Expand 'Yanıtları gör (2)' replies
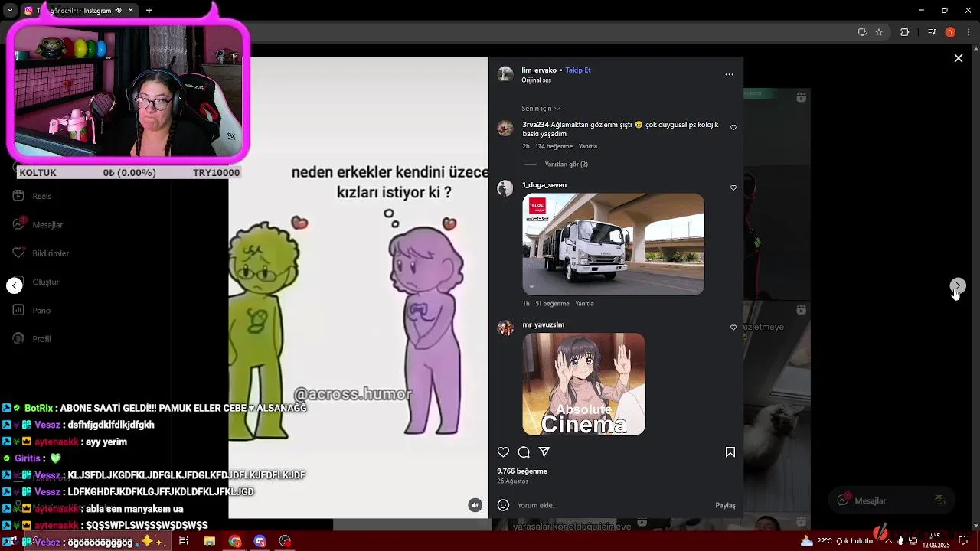This screenshot has width=980, height=551. click(566, 165)
